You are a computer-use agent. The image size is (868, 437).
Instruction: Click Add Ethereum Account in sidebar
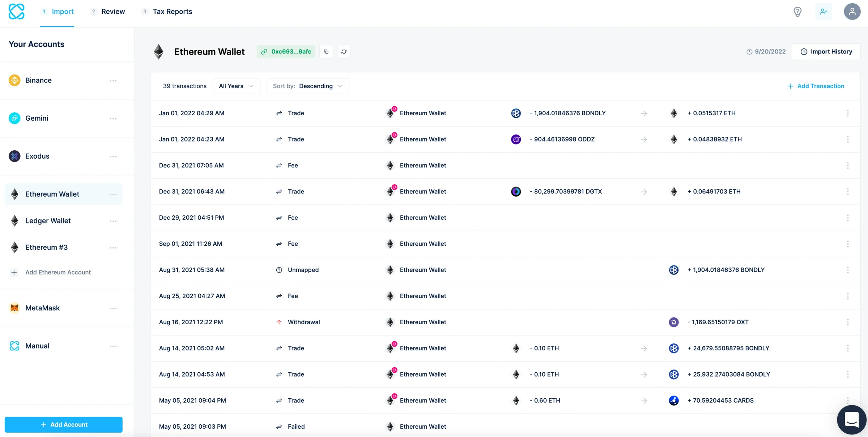(58, 272)
